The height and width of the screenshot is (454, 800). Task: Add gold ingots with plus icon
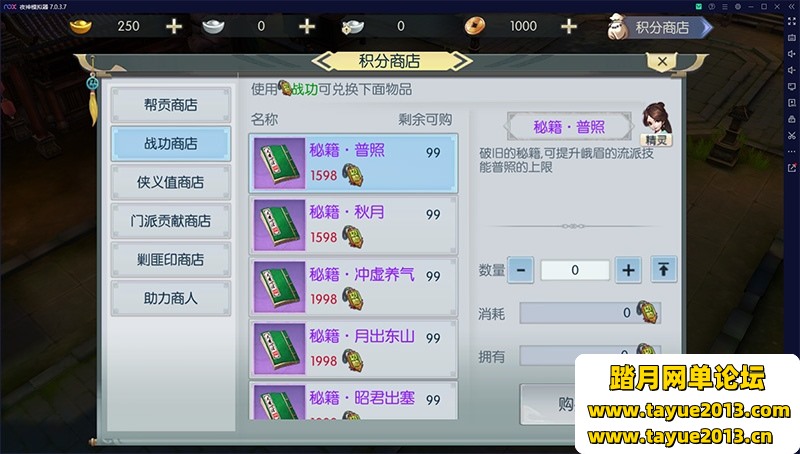pyautogui.click(x=174, y=26)
